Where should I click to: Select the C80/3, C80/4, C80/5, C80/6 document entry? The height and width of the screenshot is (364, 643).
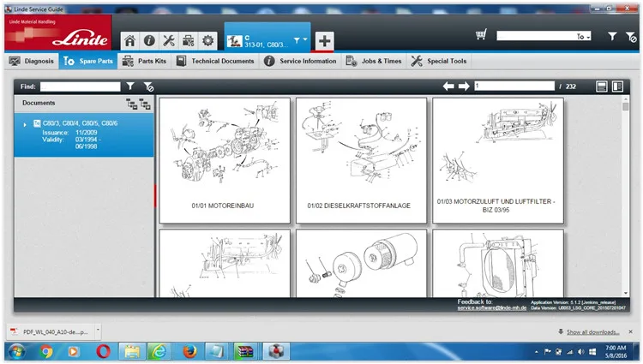pos(84,134)
